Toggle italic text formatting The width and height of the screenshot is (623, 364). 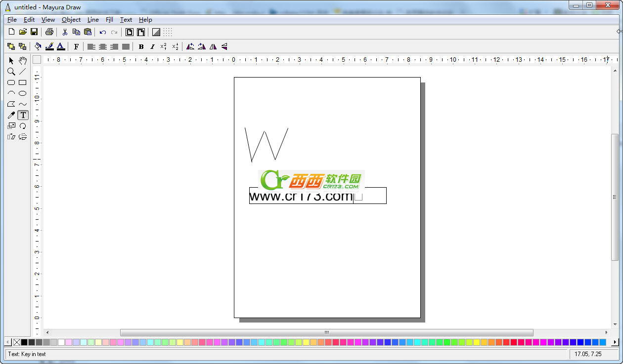click(152, 46)
